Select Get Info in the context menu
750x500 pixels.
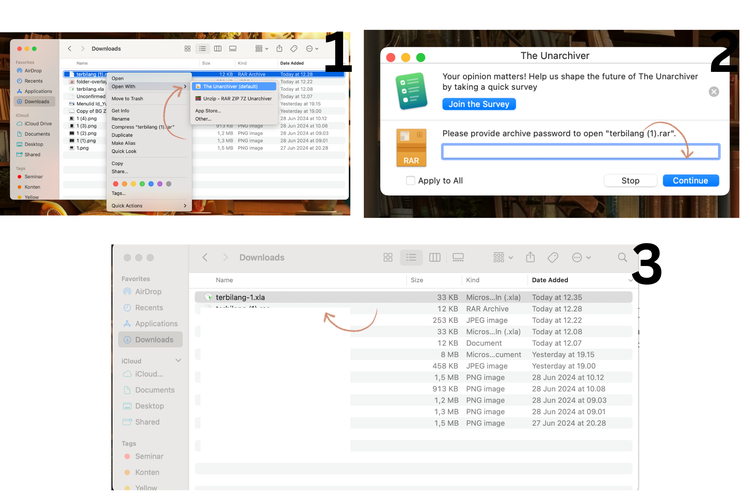(x=120, y=111)
